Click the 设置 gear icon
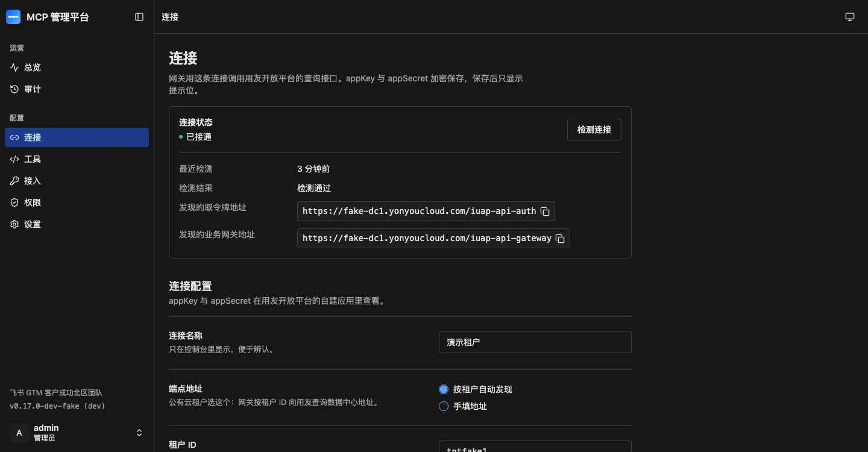Image resolution: width=868 pixels, height=452 pixels. pos(15,224)
